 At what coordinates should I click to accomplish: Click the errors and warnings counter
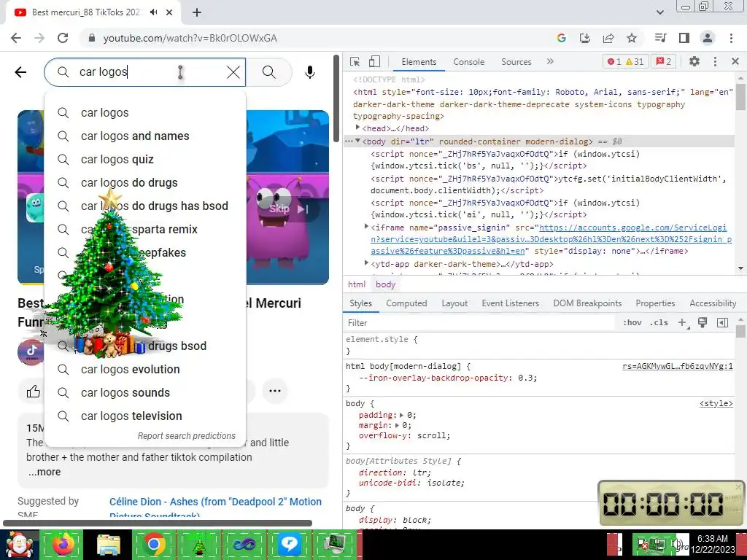click(x=625, y=61)
